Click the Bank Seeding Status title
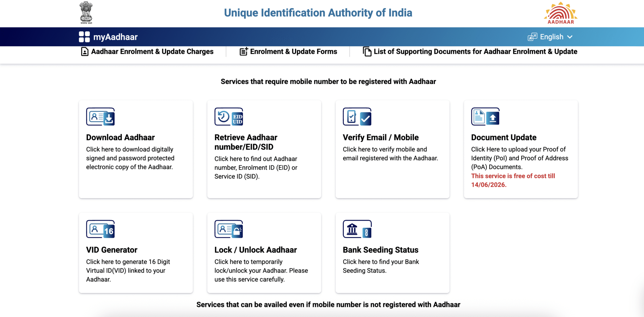This screenshot has height=317, width=644. pyautogui.click(x=380, y=250)
